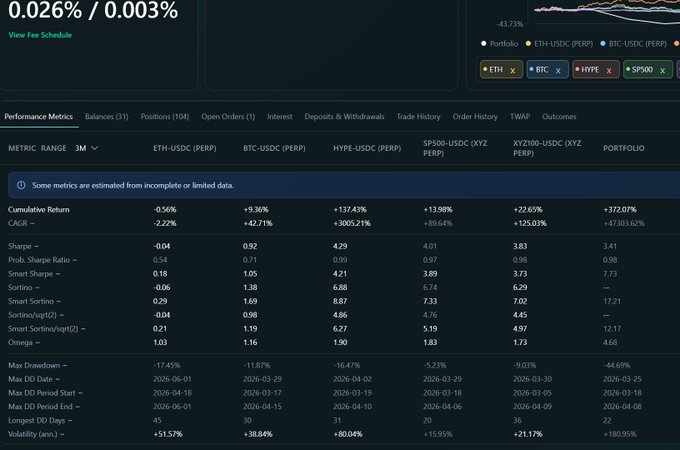Click the yellow ETH-USDC legend dot
Viewport: 680px width, 450px height.
(528, 43)
